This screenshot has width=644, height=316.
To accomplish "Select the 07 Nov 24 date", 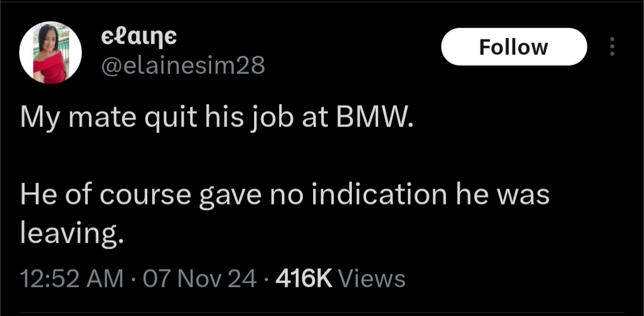I will pyautogui.click(x=202, y=278).
